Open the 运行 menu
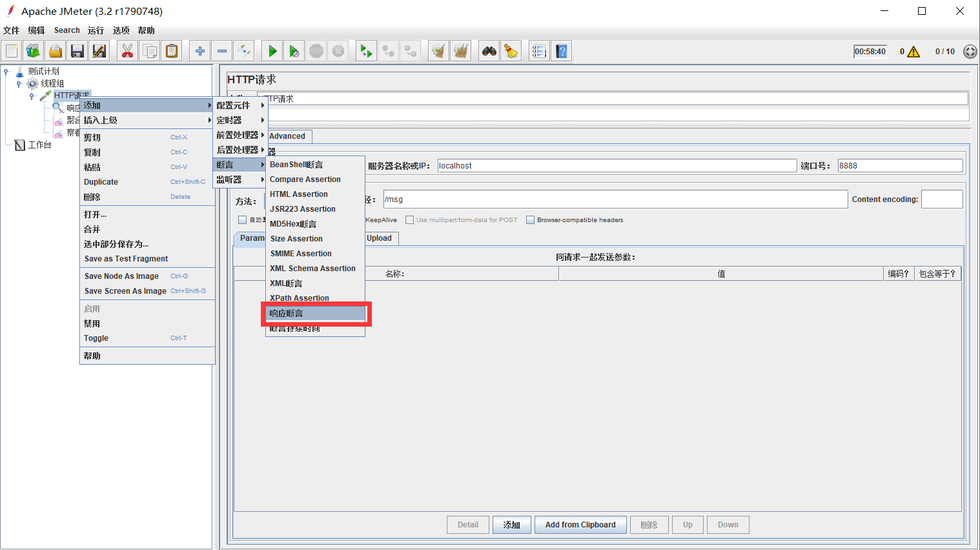 96,30
